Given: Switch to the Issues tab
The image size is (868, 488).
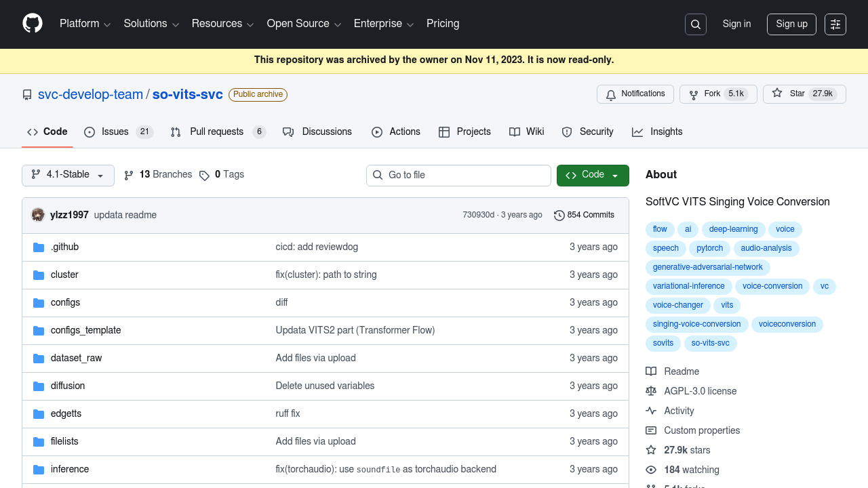Looking at the screenshot, I should (x=115, y=131).
